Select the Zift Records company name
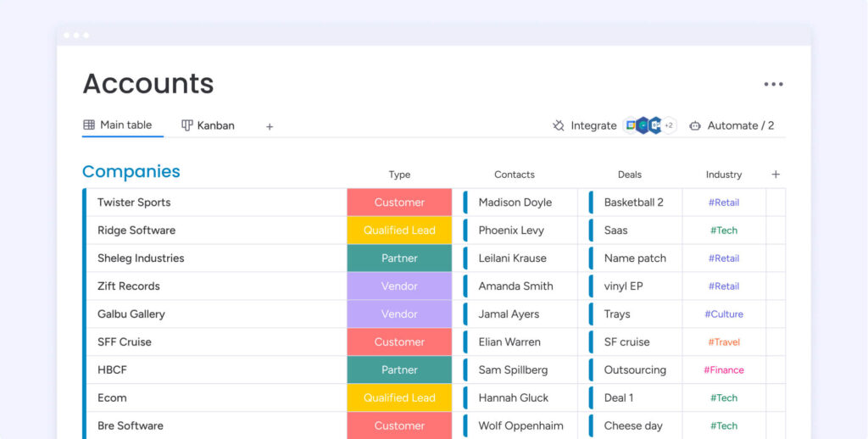The width and height of the screenshot is (868, 439). [x=129, y=286]
